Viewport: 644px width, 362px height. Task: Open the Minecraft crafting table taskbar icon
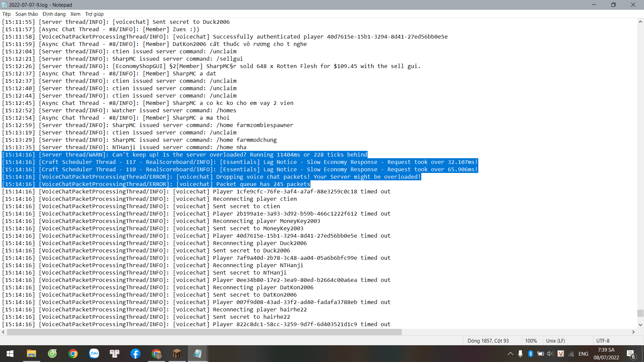coord(177,354)
